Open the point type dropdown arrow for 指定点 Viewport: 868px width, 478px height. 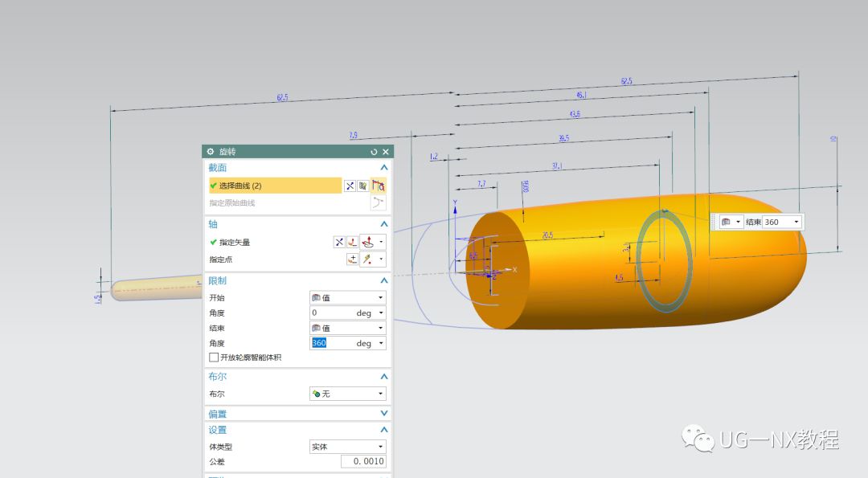381,259
